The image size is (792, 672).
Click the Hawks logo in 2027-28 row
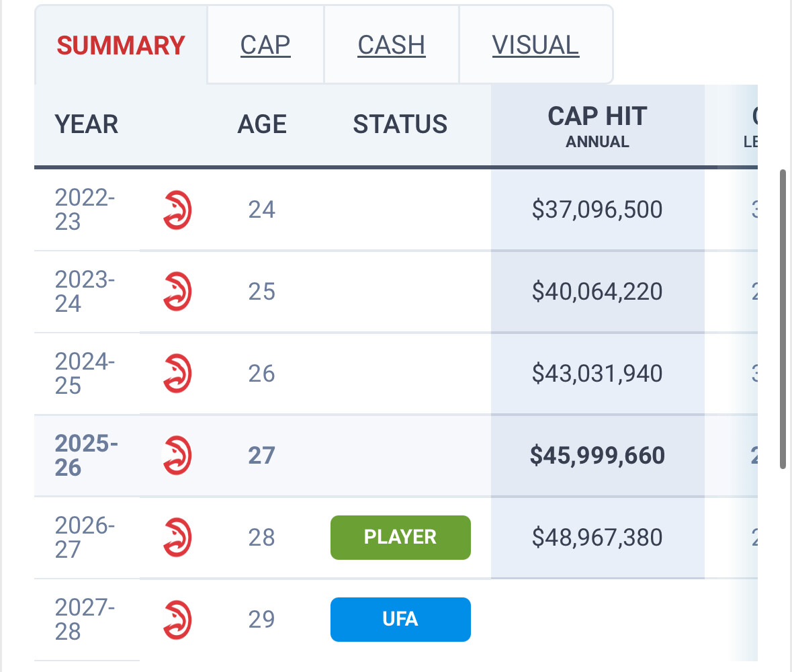coord(177,620)
